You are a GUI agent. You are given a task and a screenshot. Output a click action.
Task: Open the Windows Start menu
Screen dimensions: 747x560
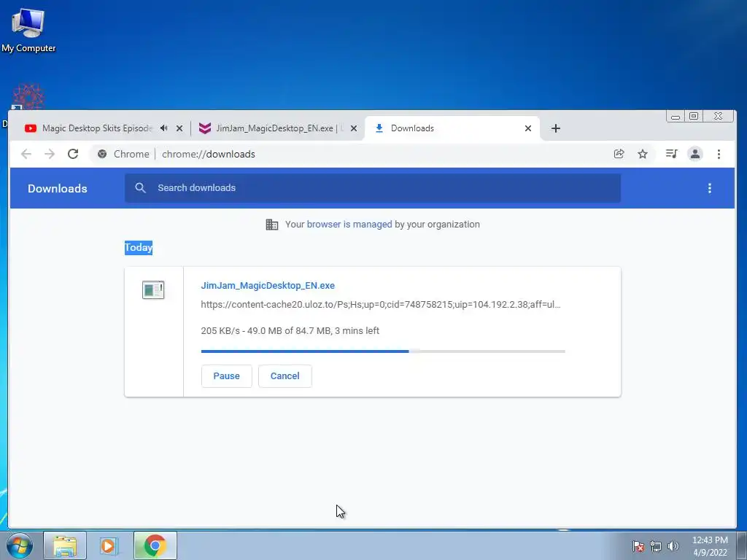20,545
